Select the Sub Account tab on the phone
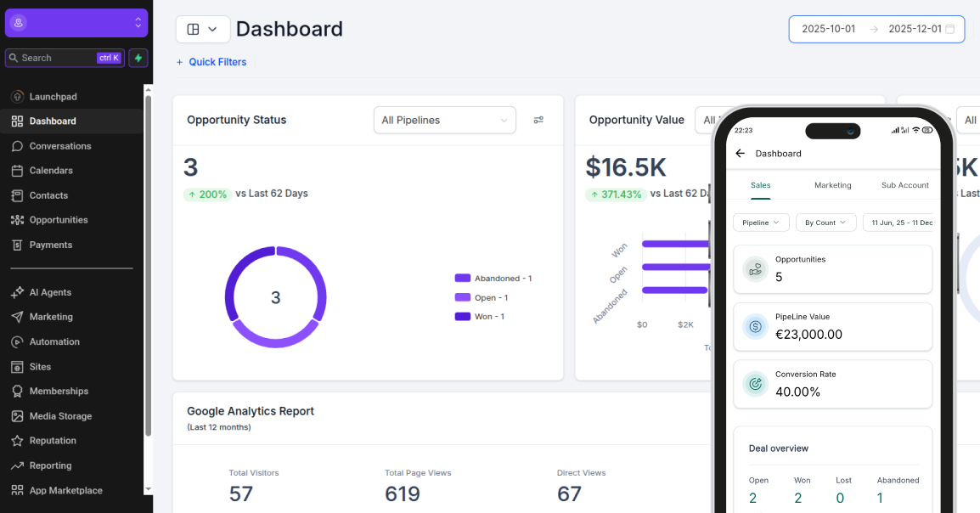Screen dimensions: 980x513 [904, 185]
